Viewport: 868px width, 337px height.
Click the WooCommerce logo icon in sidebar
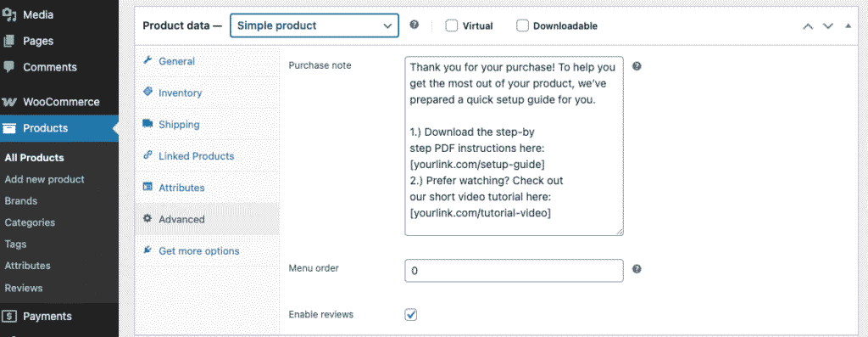coord(9,102)
